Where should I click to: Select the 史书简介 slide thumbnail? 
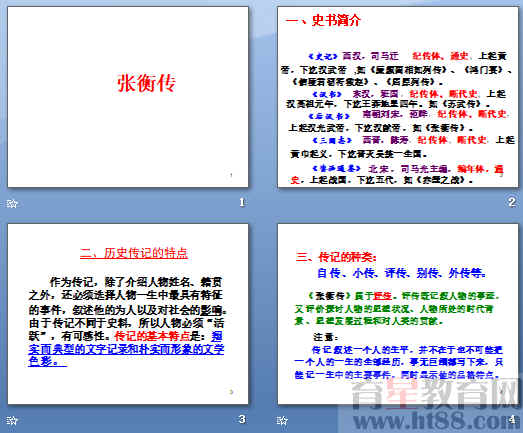[398, 97]
